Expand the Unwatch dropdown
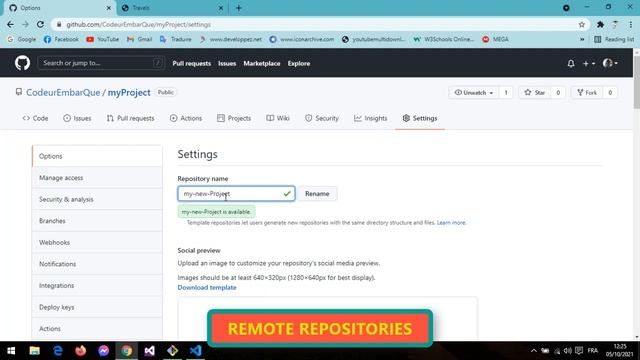The width and height of the screenshot is (640, 360). click(x=474, y=93)
